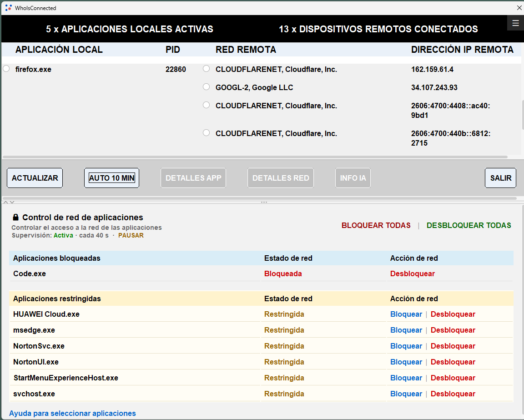The width and height of the screenshot is (524, 420).
Task: Click the lock icon beside Control de red
Action: 15,218
